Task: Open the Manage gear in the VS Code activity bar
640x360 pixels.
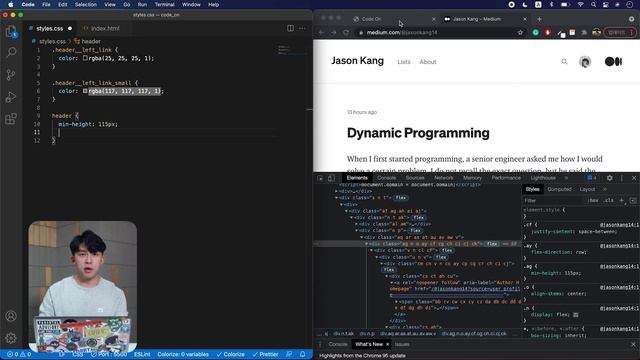Action: [11, 338]
